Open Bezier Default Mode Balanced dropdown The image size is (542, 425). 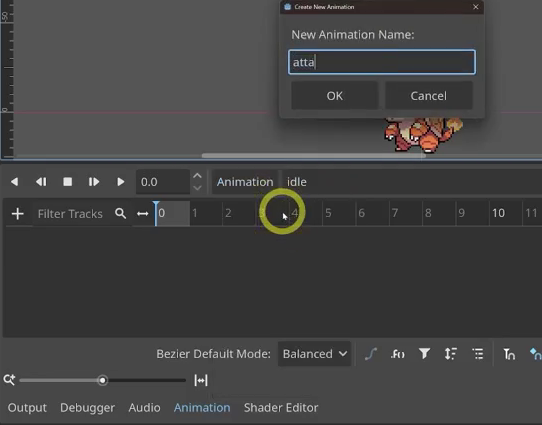(x=315, y=354)
